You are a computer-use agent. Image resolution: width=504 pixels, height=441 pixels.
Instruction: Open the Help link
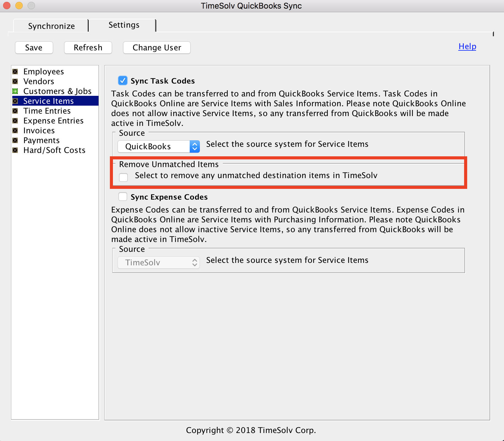[x=467, y=46]
